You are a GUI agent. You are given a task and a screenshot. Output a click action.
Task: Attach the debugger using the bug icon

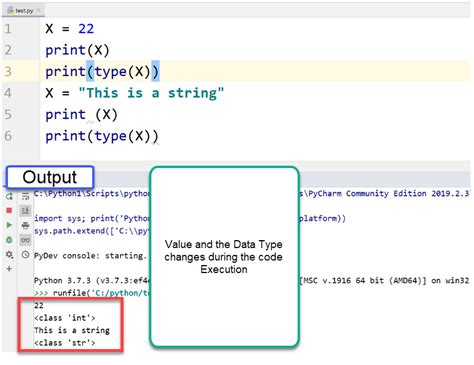(x=9, y=240)
